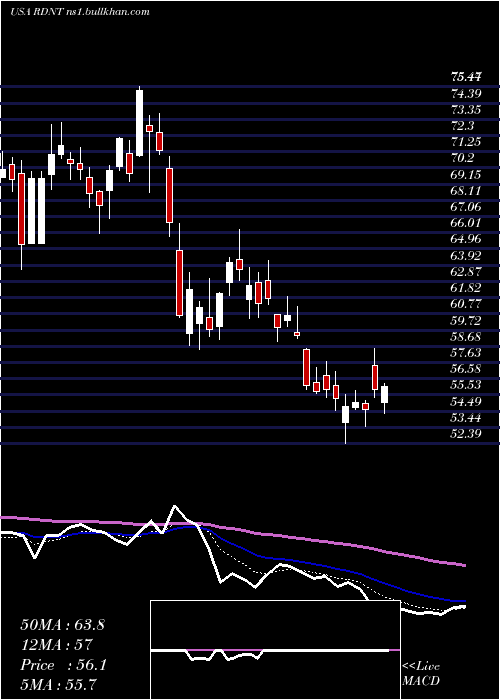
Task: Click the 71.25 price axis label
Action: point(466,142)
